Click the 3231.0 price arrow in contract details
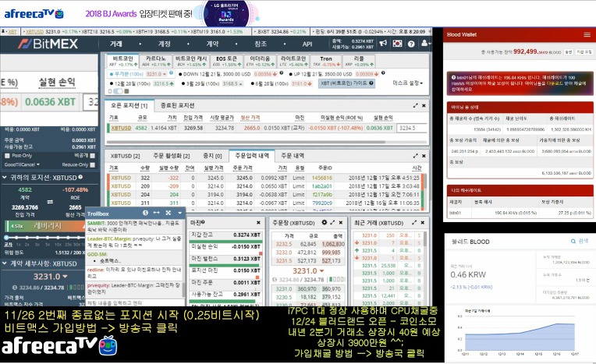The width and height of the screenshot is (596, 364). pos(65,276)
